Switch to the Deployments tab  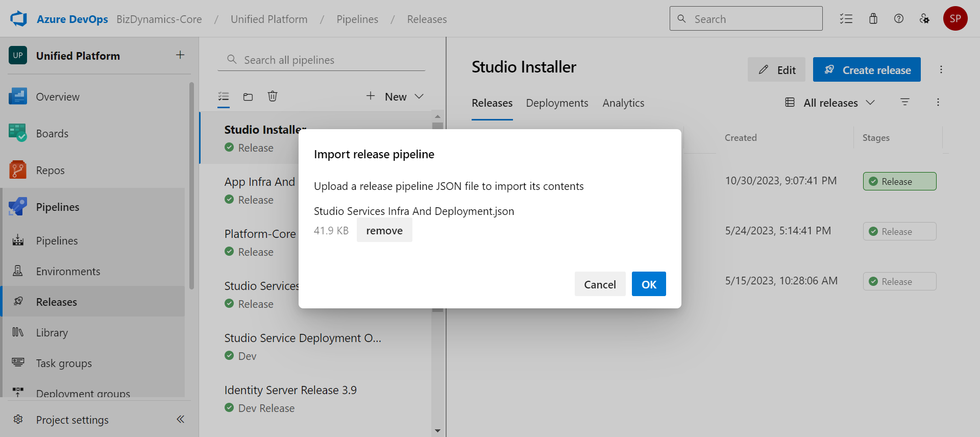[x=557, y=103]
